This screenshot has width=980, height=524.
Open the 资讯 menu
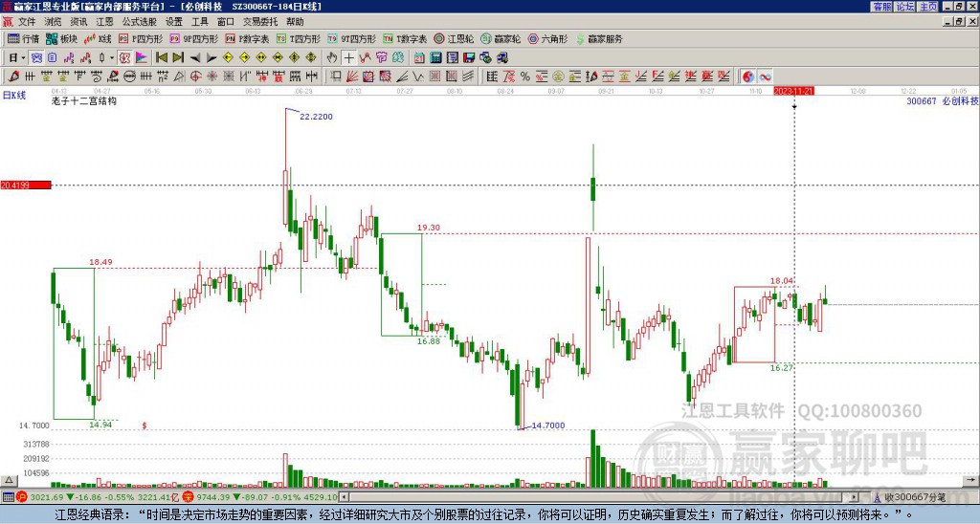pos(78,22)
